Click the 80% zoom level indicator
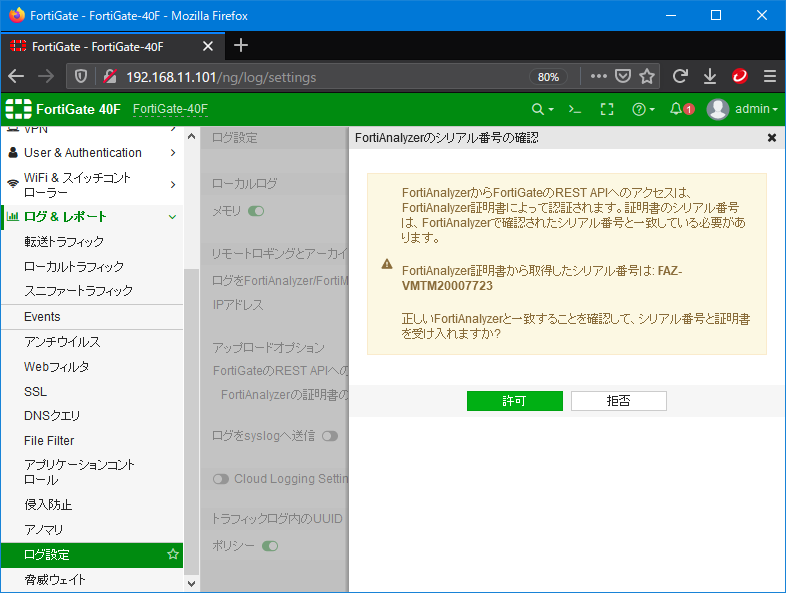786x593 pixels. pos(548,77)
